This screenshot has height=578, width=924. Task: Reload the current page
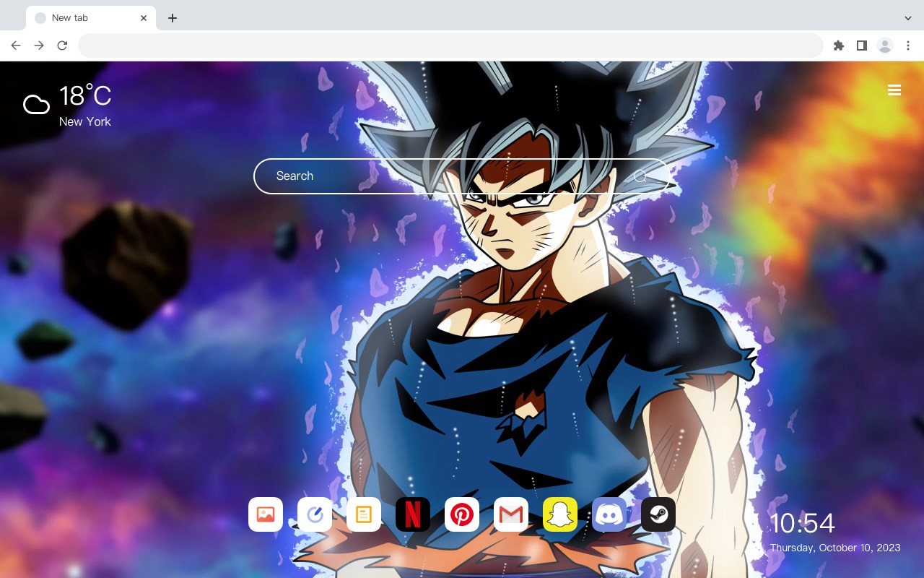point(62,46)
